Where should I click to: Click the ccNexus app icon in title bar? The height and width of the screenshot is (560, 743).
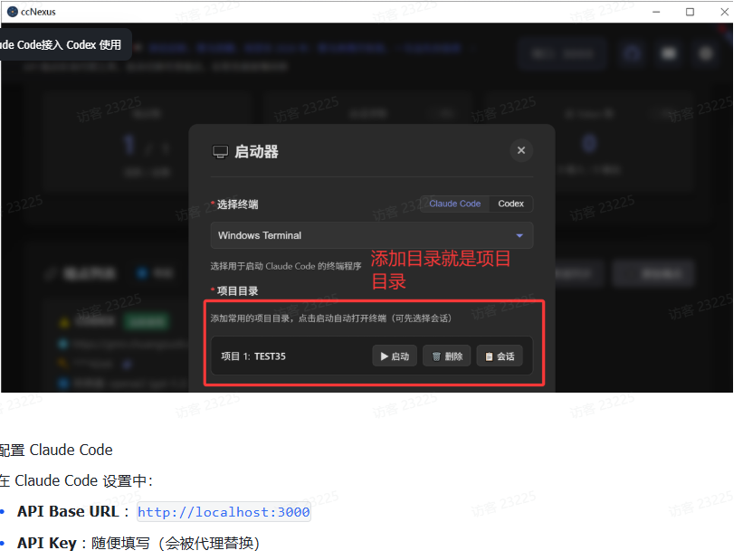13,12
